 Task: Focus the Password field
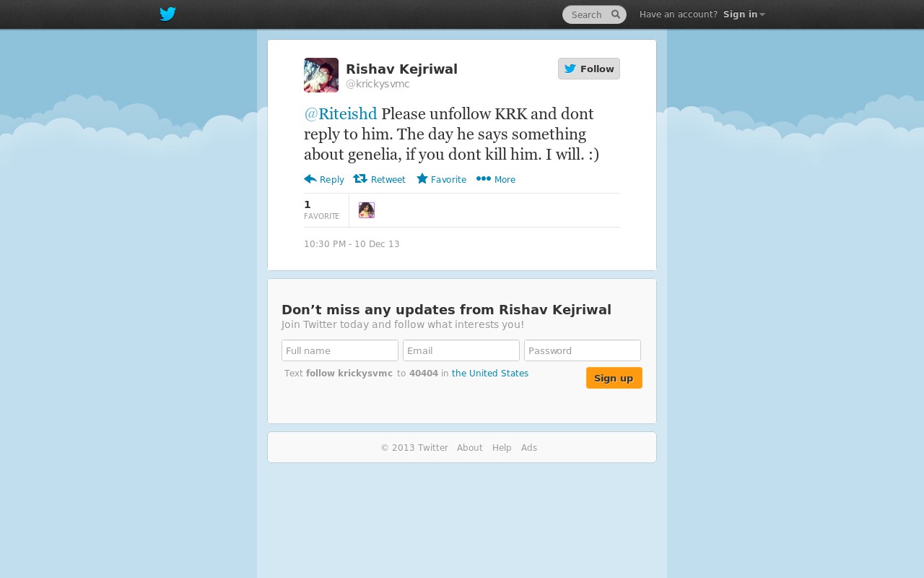tap(583, 350)
